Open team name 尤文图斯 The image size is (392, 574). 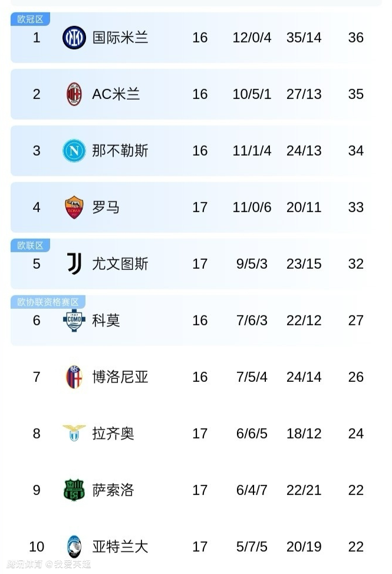click(120, 264)
